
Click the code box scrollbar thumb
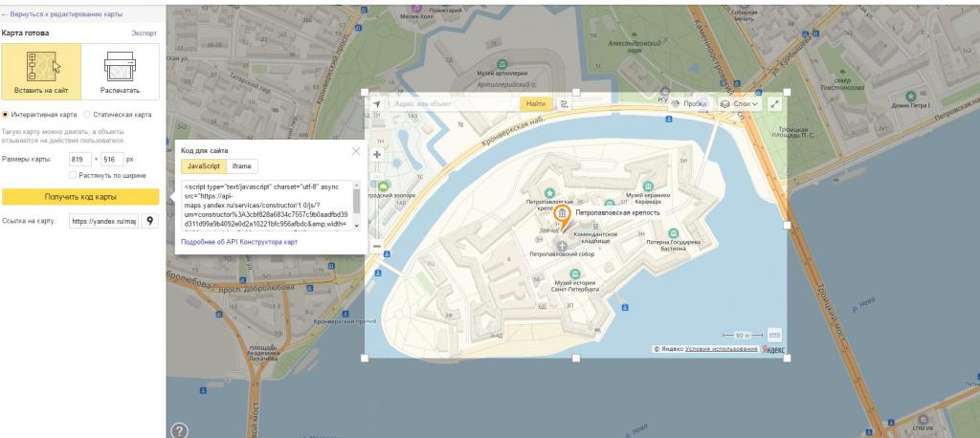[x=356, y=201]
